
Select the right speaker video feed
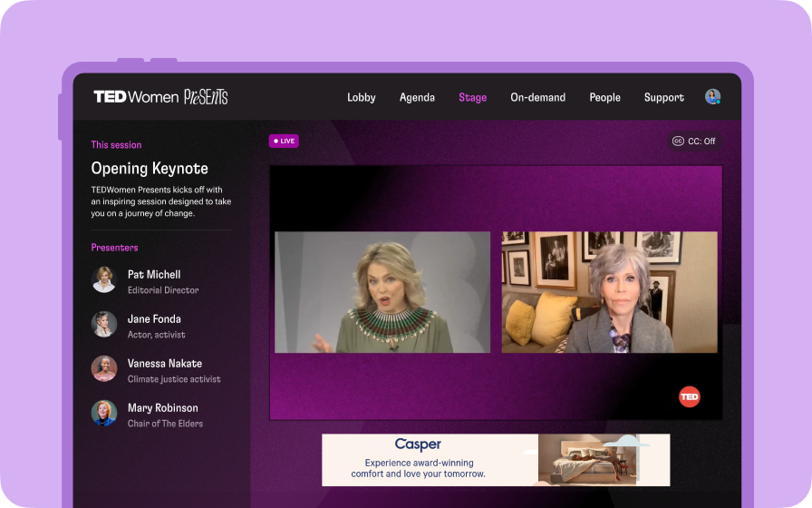click(x=609, y=292)
